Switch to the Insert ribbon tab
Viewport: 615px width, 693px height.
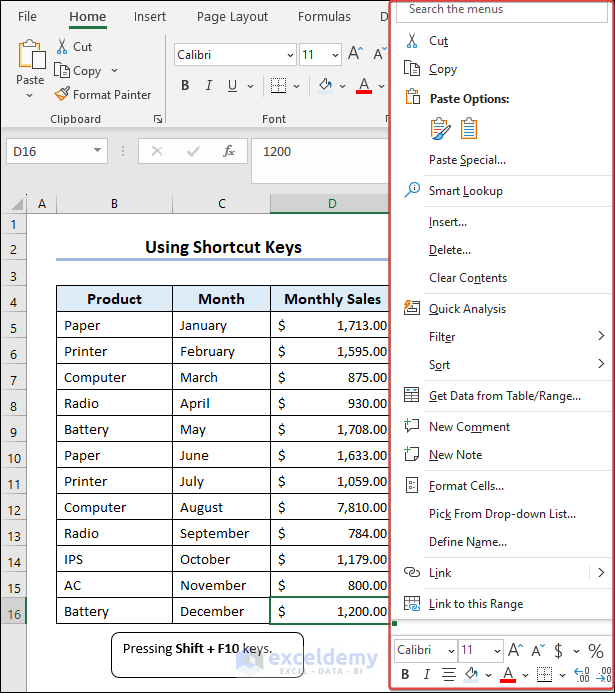(150, 17)
